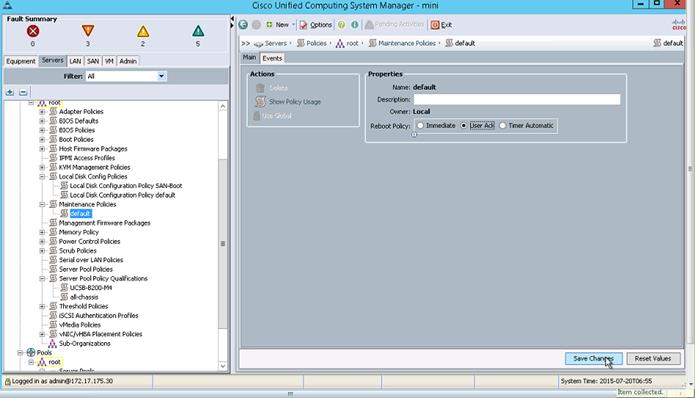
Task: Select the Immediate reboot policy
Action: [420, 125]
